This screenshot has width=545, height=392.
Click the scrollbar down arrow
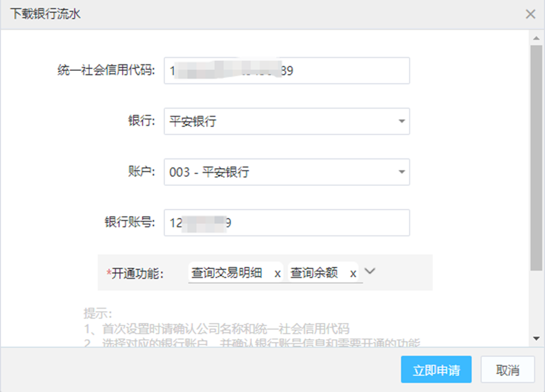click(x=536, y=338)
